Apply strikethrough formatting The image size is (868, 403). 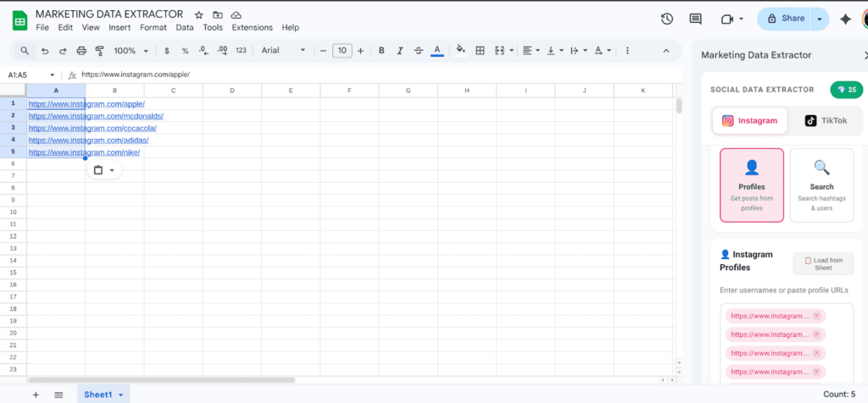pyautogui.click(x=418, y=51)
